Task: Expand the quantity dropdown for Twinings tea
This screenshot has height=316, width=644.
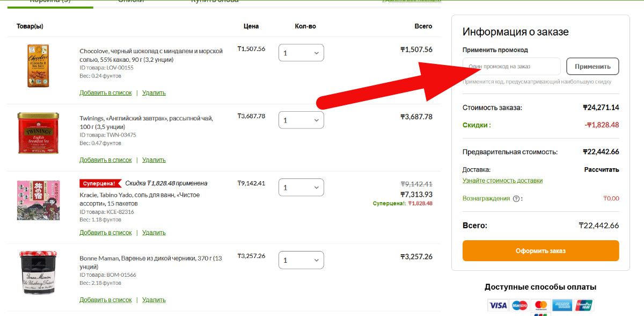Action: (x=301, y=120)
